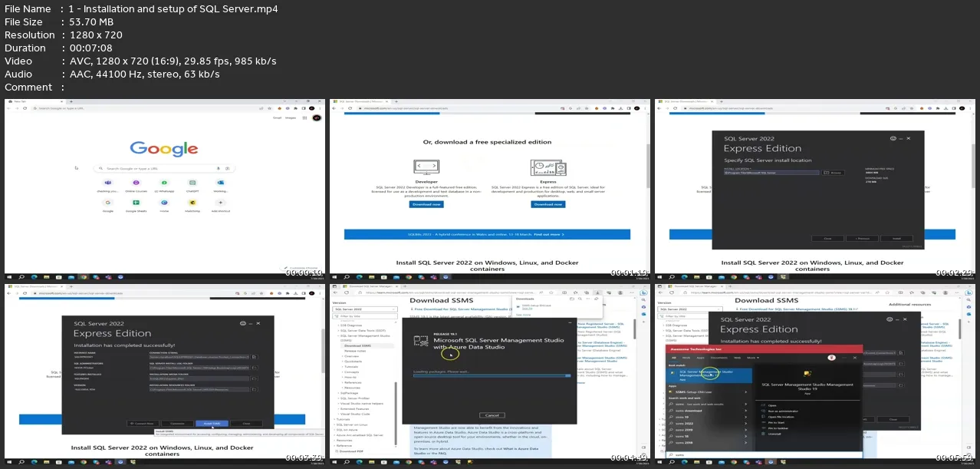Click Download now under Express edition
Screen dimensions: 980x469
pos(548,204)
